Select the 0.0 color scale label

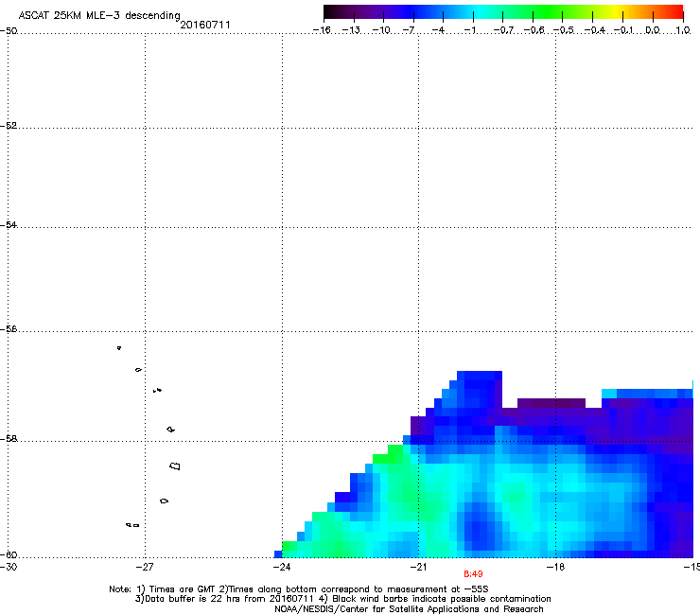[x=653, y=30]
